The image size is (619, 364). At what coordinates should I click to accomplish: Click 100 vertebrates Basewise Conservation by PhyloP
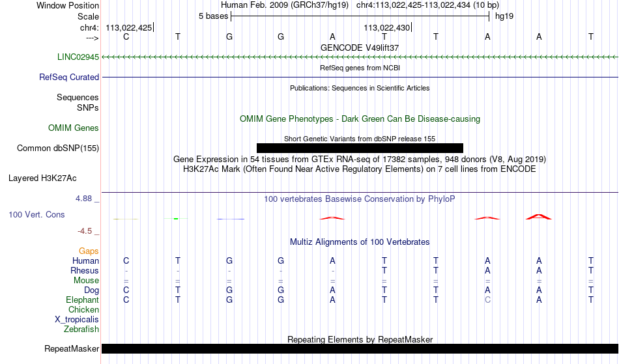tap(360, 199)
